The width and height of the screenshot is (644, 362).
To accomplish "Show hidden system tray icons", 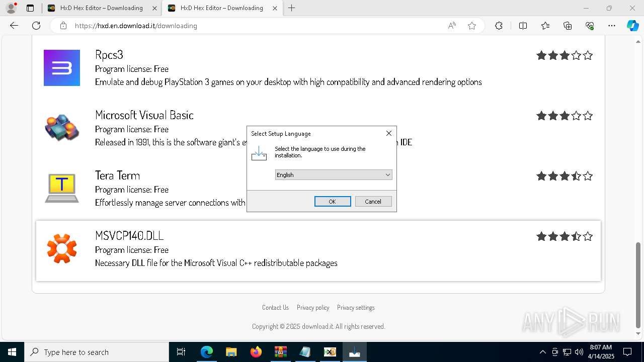I will pyautogui.click(x=542, y=352).
